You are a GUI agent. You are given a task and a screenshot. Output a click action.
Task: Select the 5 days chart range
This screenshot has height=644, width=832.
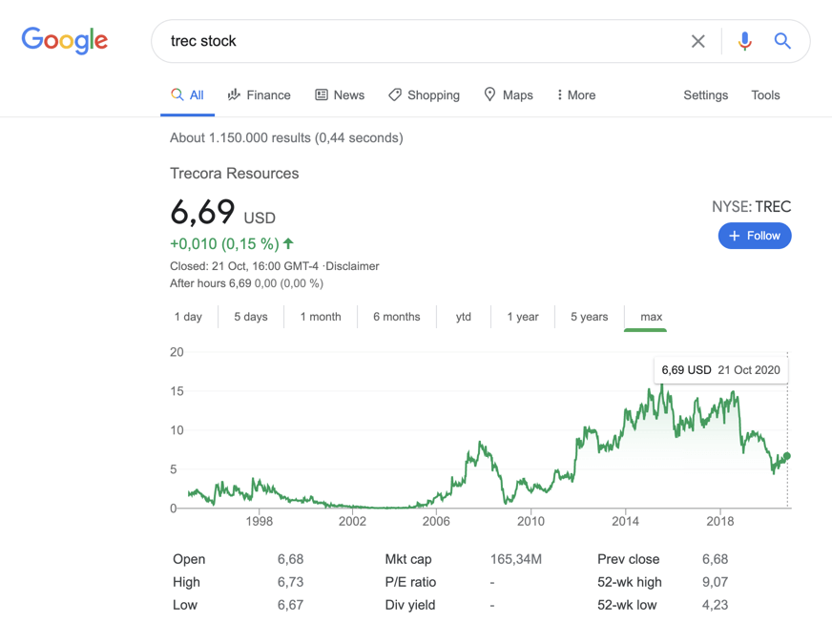[x=251, y=317]
